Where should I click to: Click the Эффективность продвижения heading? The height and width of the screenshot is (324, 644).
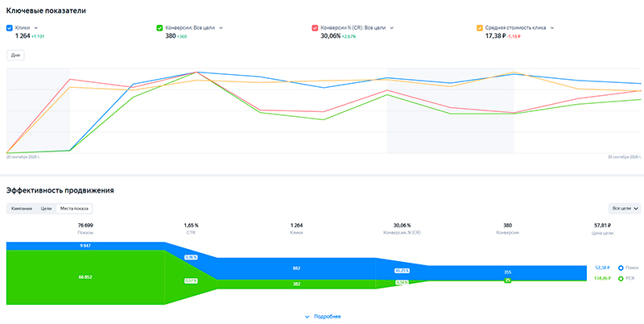pyautogui.click(x=60, y=190)
